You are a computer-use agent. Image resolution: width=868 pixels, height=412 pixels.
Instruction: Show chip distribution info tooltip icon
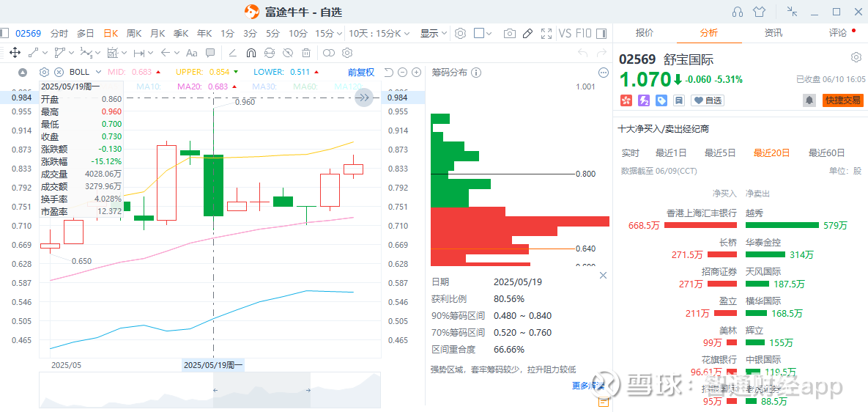[476, 73]
